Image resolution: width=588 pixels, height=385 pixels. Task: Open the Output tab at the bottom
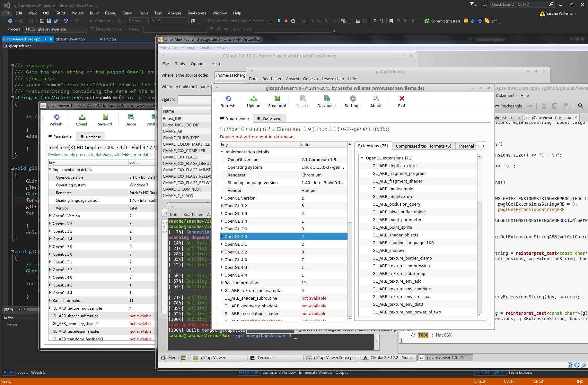click(x=342, y=372)
